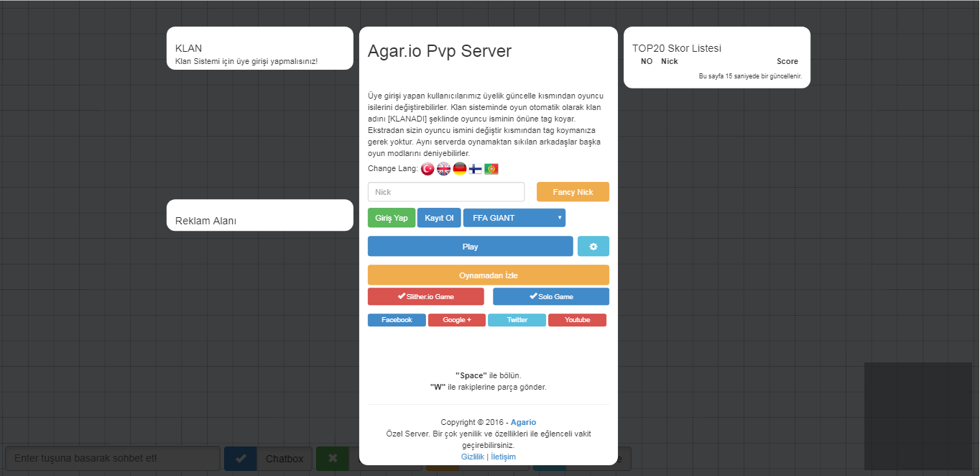
Task: Open the İletişim contact link
Action: click(503, 457)
